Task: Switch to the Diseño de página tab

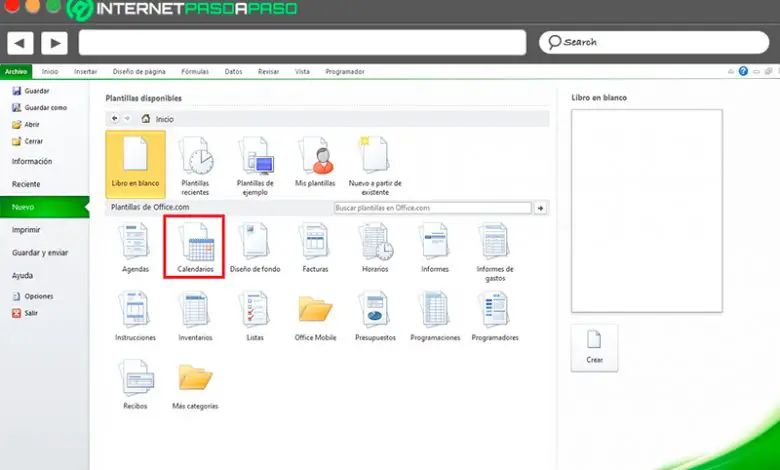Action: [x=139, y=72]
